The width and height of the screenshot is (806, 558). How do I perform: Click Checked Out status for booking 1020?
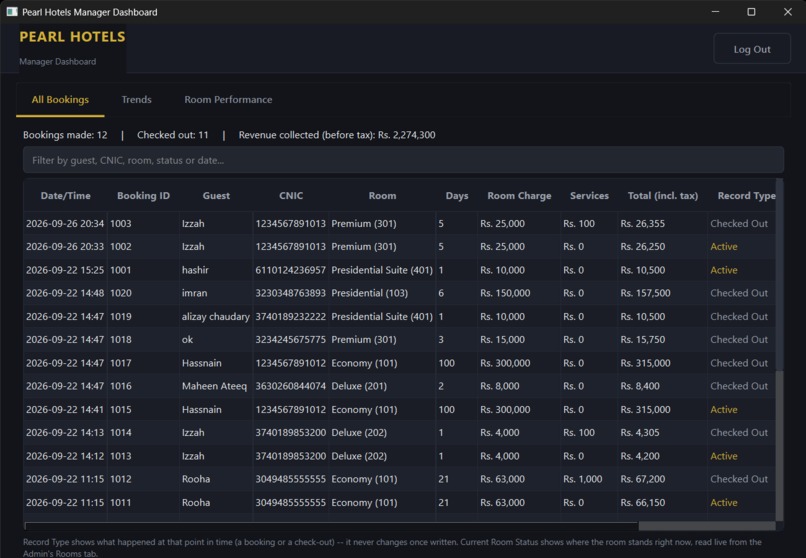[x=739, y=293]
